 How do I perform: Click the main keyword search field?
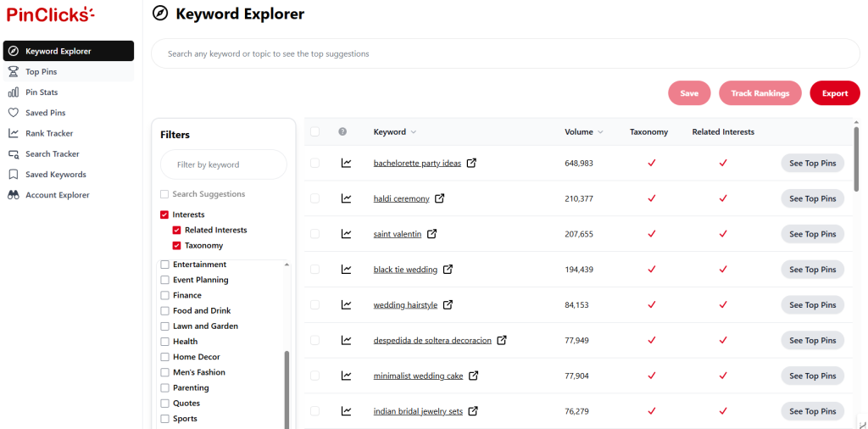(x=505, y=53)
